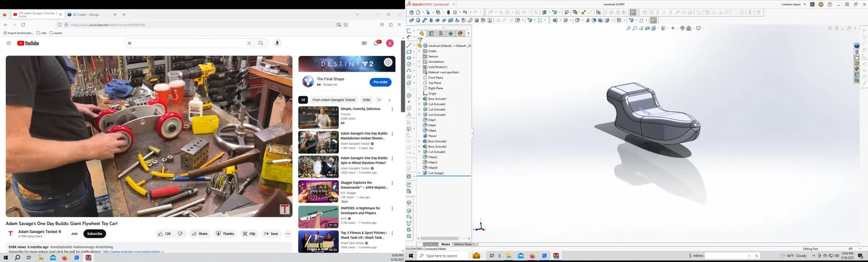Expand the Boss-Extrude1 feature in tree
The width and height of the screenshot is (868, 262).
(x=419, y=99)
